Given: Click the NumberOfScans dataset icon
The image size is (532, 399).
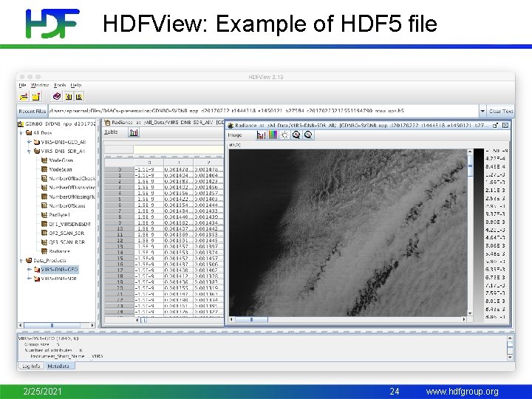Looking at the screenshot, I should coord(44,205).
